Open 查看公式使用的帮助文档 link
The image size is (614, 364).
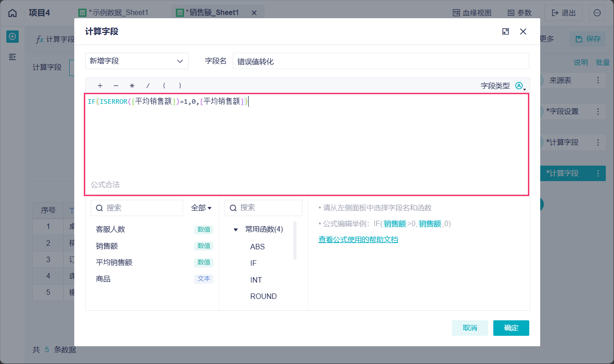click(358, 239)
